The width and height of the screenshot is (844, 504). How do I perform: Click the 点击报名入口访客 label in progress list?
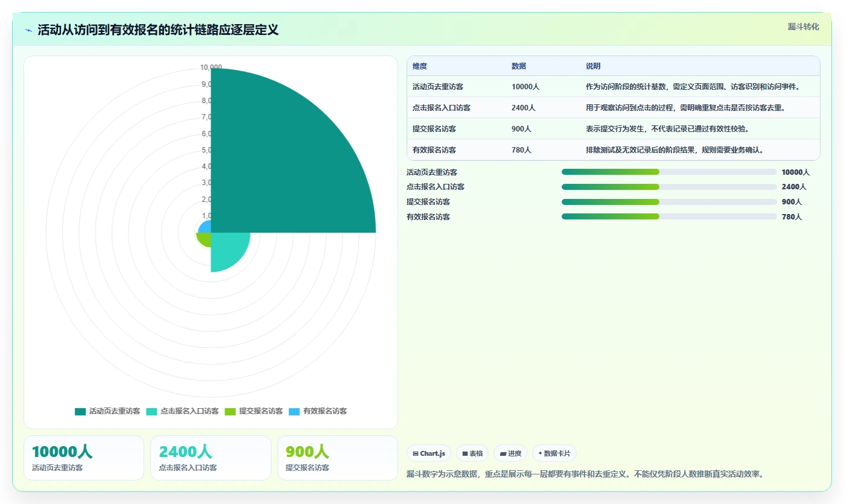tap(436, 187)
